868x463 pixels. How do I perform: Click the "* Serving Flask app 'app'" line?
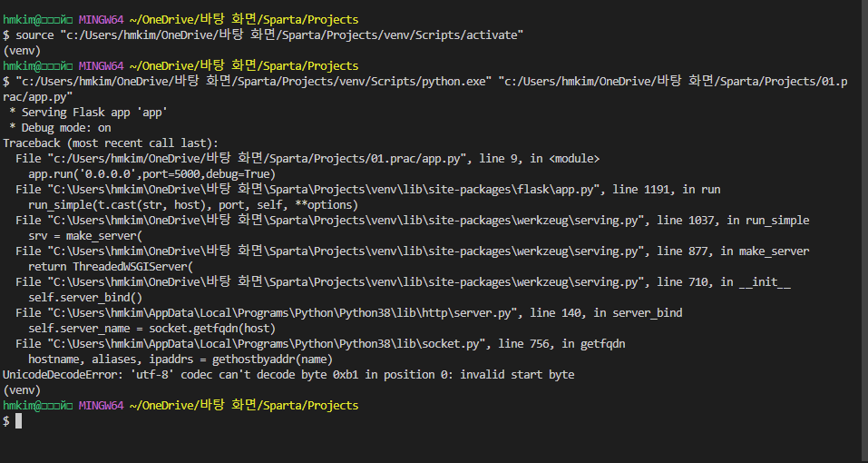[89, 113]
